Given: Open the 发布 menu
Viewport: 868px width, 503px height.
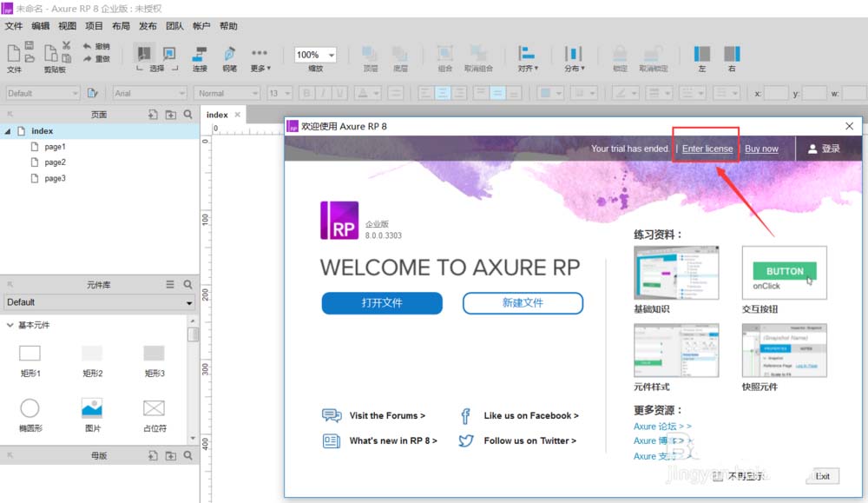Looking at the screenshot, I should (148, 25).
